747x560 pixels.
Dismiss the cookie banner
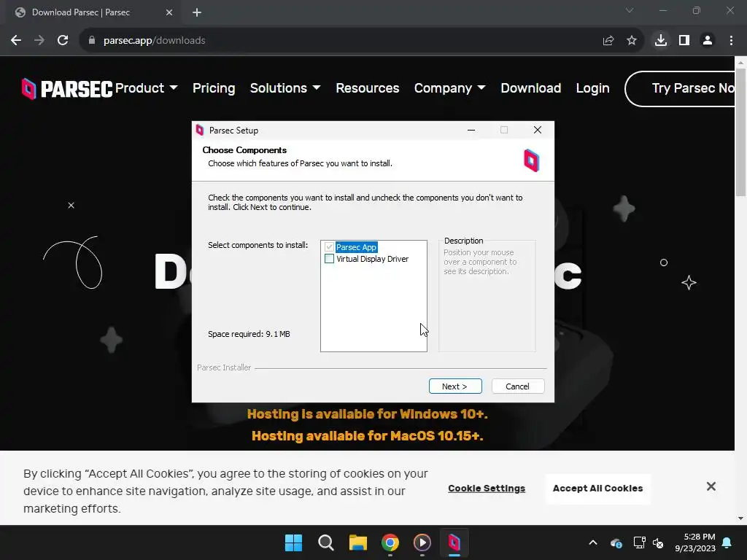711,486
